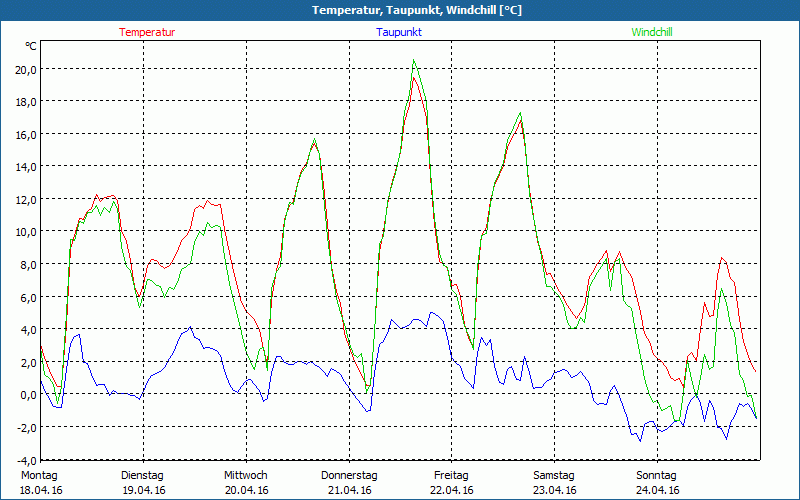Click the Taupunkt lowest point before Sonntag
The image size is (800, 500).
pos(640,441)
